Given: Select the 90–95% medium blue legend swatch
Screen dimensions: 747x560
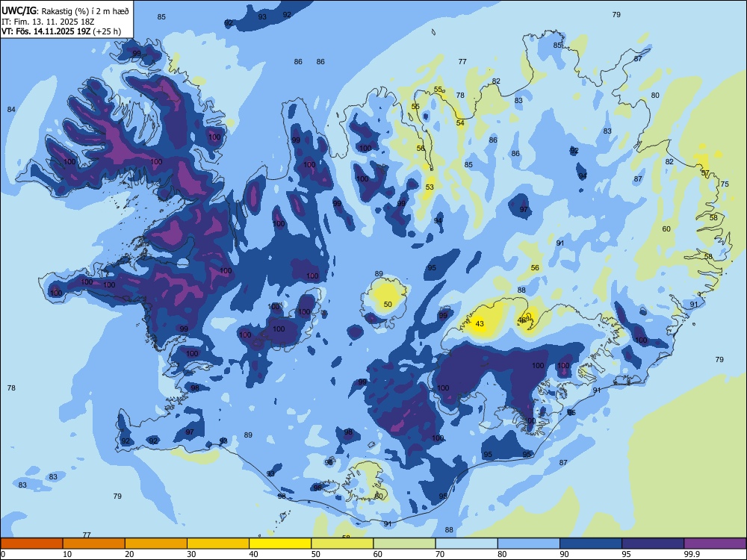Looking at the screenshot, I should [591, 544].
